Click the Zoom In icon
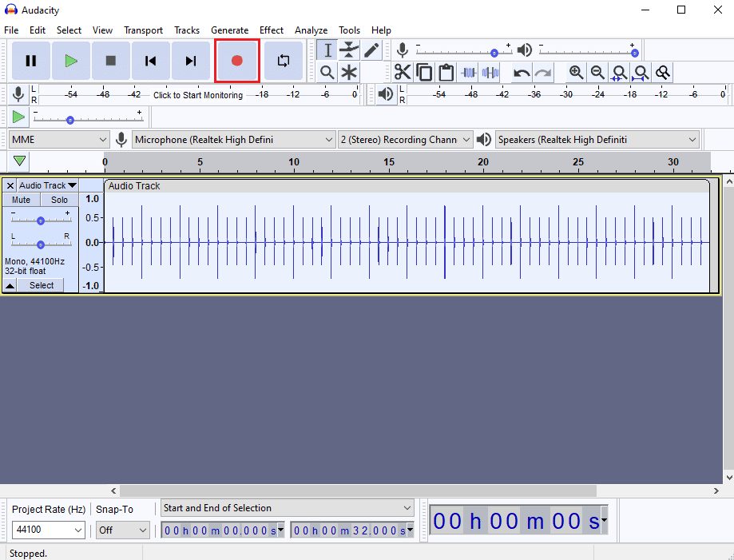This screenshot has height=560, width=734. click(576, 73)
